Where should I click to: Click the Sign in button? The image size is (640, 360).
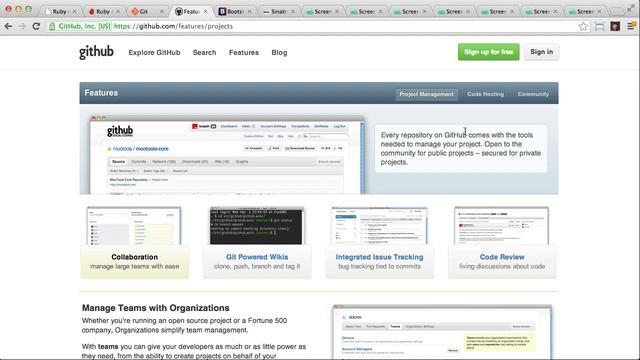tap(542, 52)
